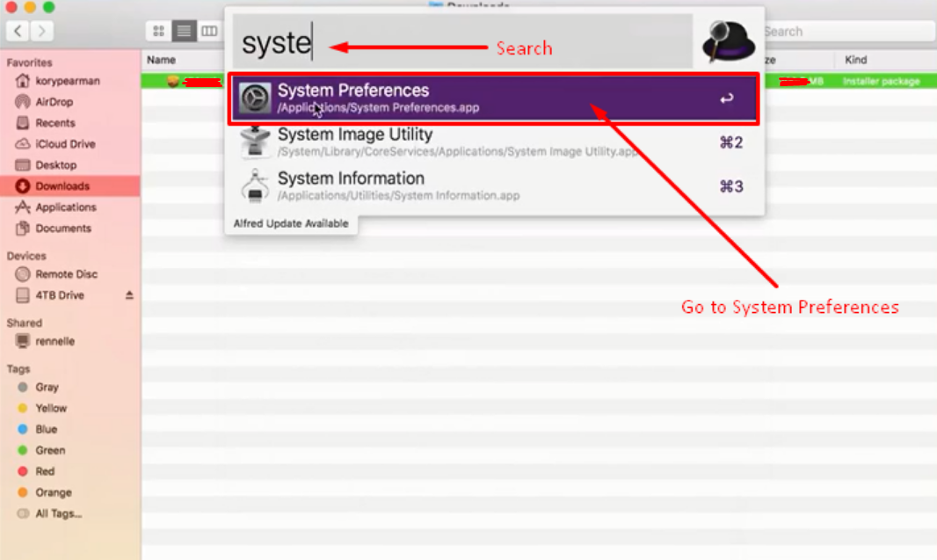
Task: Select the 4TB Drive device
Action: pyautogui.click(x=60, y=295)
